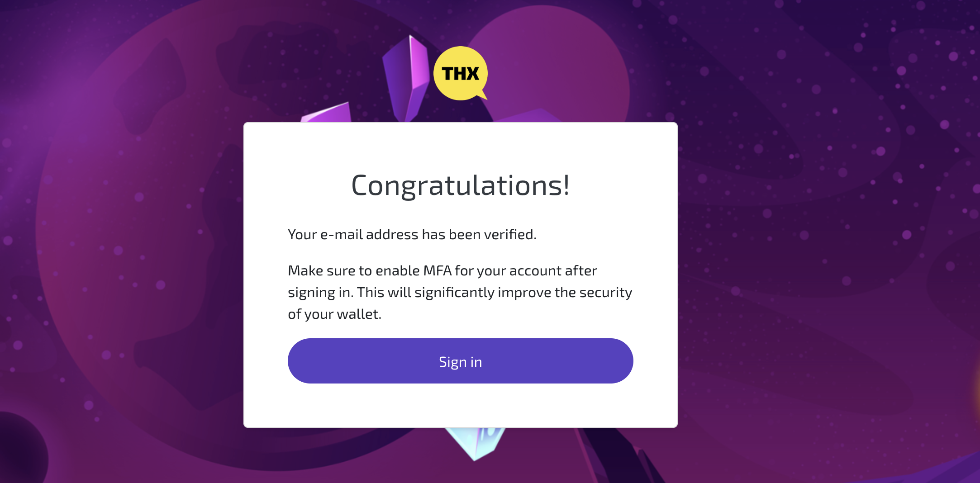
Task: Click the small pink crystal shard above the card
Action: [x=327, y=113]
